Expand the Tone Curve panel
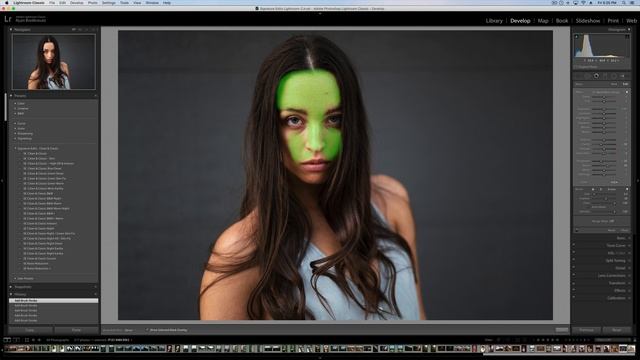The image size is (640, 360). pos(629,246)
